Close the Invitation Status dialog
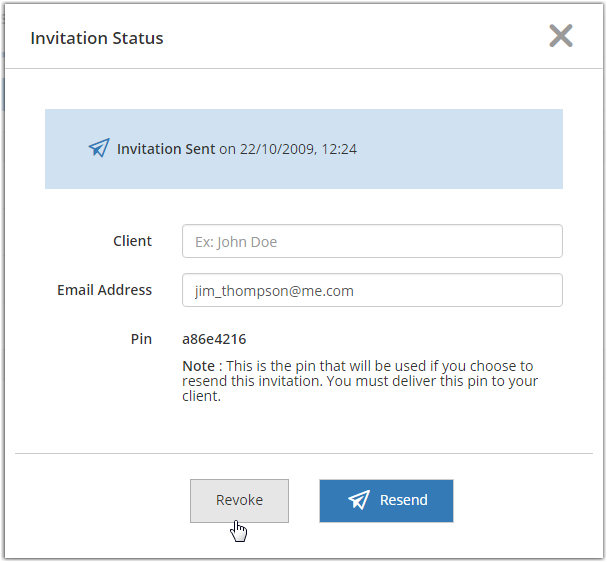 click(561, 36)
